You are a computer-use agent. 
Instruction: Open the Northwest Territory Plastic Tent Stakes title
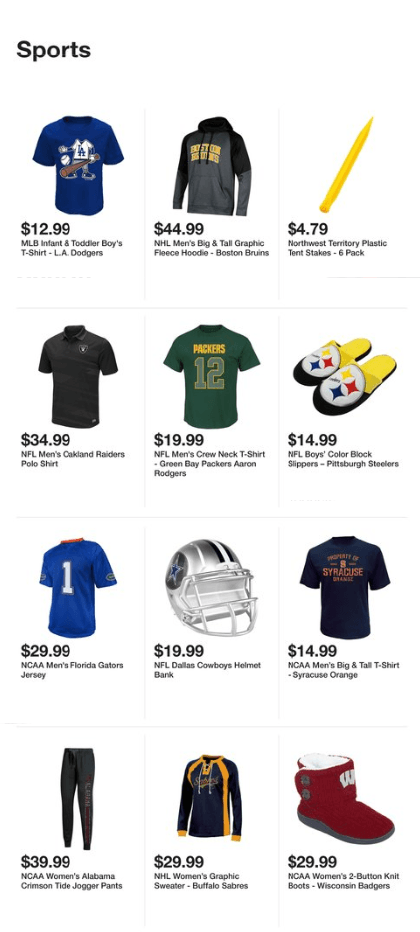click(337, 248)
